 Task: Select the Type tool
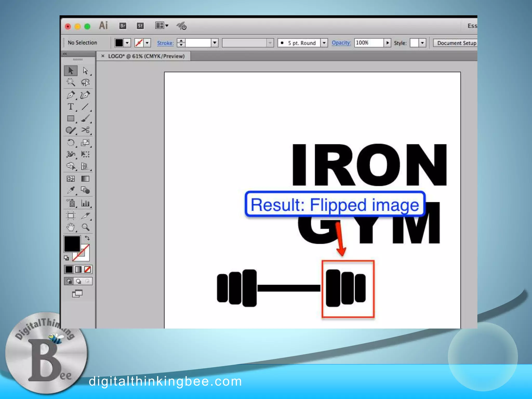point(70,107)
